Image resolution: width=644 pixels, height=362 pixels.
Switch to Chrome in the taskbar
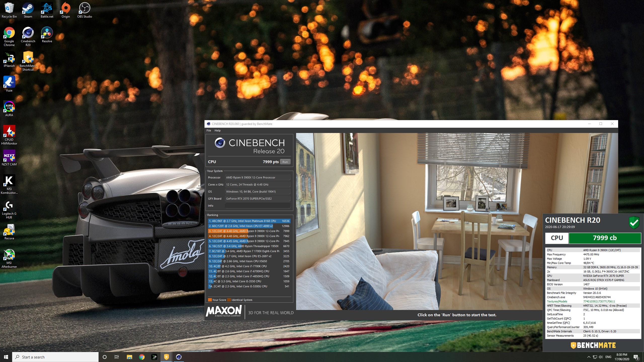tap(142, 357)
